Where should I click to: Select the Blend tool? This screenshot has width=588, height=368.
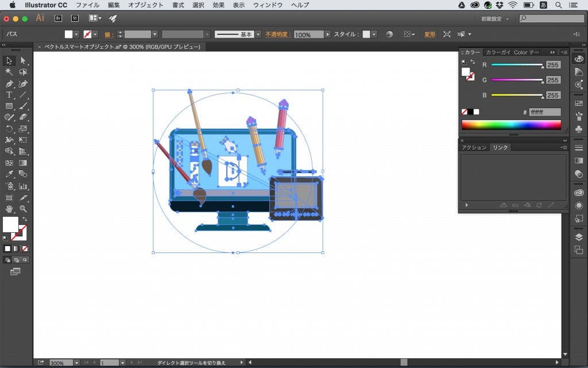pyautogui.click(x=23, y=174)
